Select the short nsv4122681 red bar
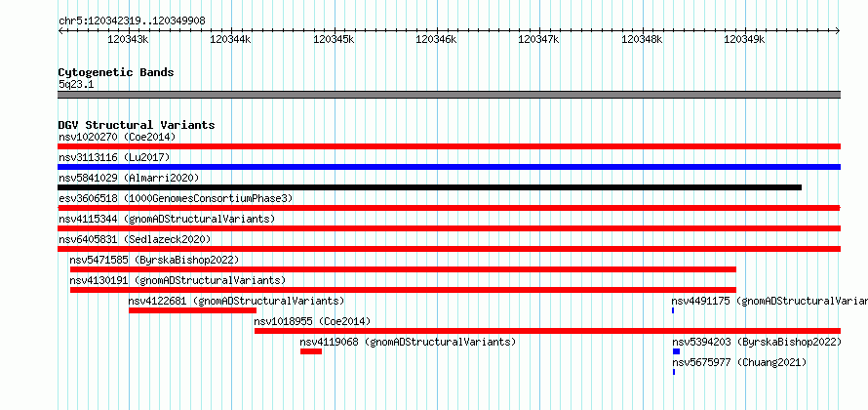The image size is (868, 410). click(193, 310)
